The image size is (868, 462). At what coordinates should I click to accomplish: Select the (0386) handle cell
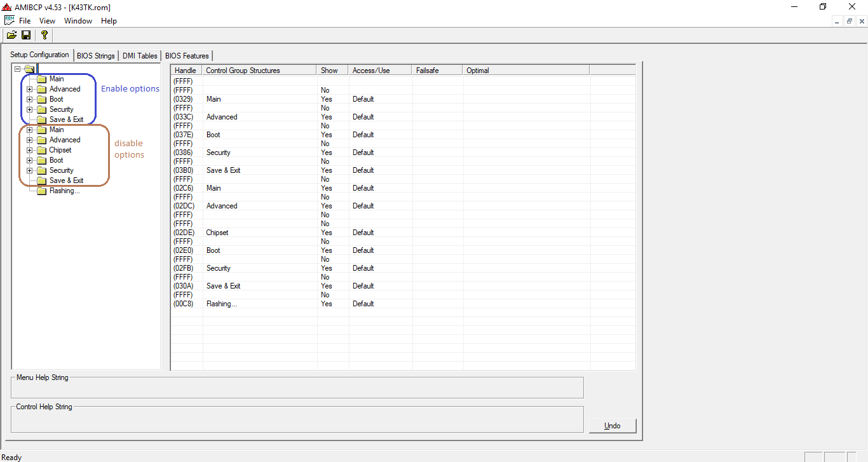click(184, 153)
